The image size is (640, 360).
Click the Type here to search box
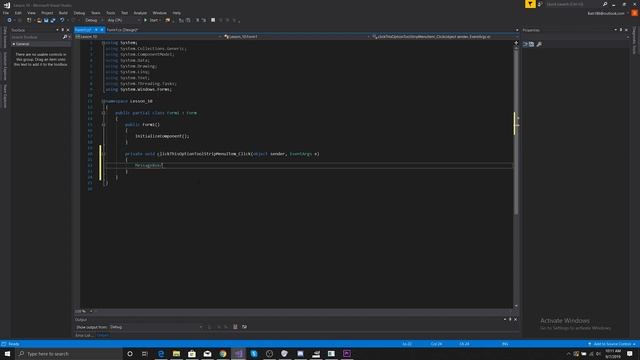(x=69, y=353)
